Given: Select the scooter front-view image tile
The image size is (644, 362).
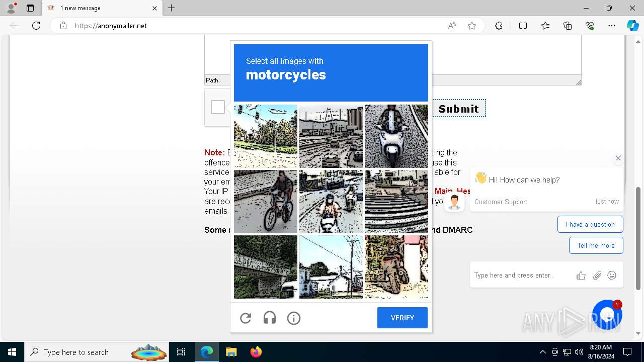Looking at the screenshot, I should pyautogui.click(x=396, y=136).
